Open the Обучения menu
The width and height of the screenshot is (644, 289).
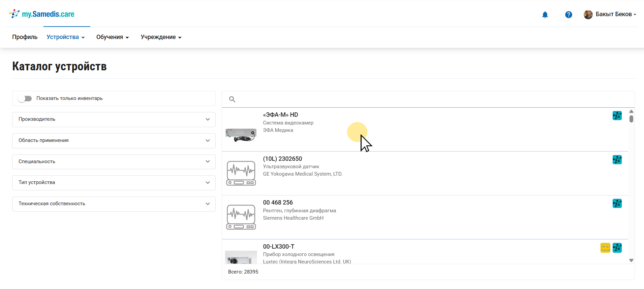click(112, 37)
